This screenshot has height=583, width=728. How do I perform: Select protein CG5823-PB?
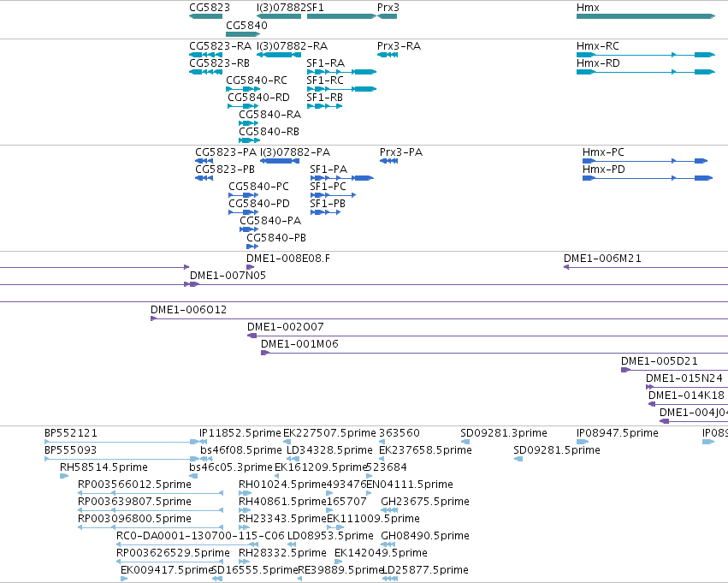(x=204, y=178)
